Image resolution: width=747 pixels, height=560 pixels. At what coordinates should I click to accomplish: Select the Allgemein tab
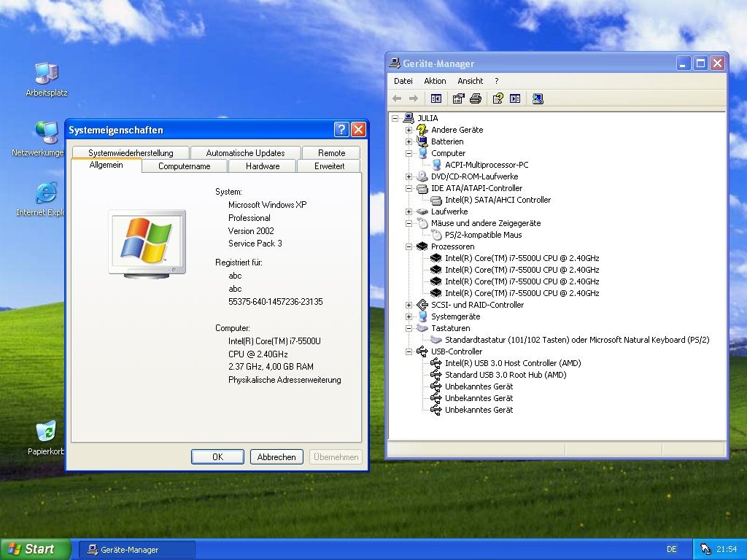[107, 165]
